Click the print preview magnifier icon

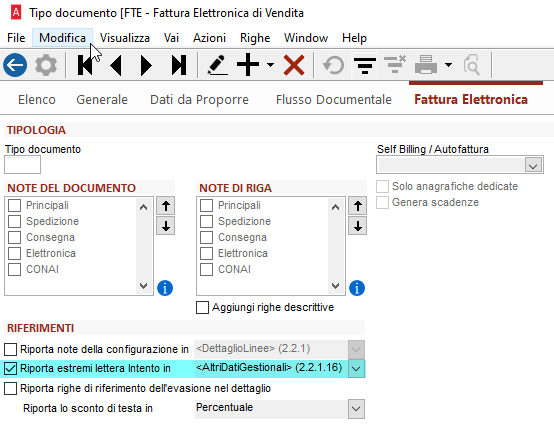pos(472,65)
